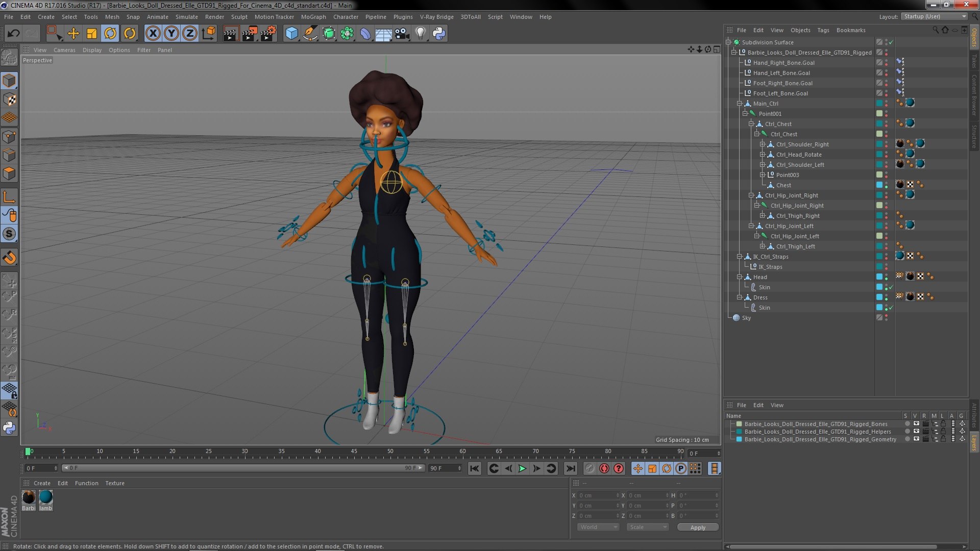Open the Simulate menu

pos(187,16)
